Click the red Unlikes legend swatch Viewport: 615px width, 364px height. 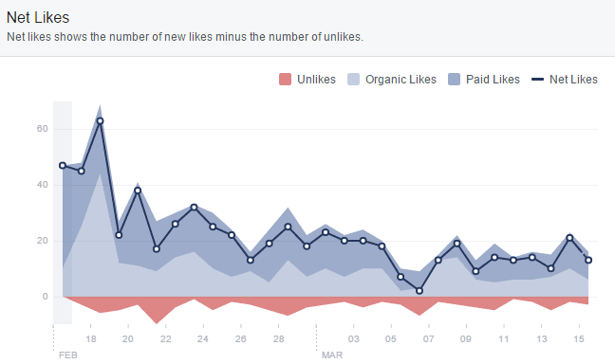click(285, 79)
